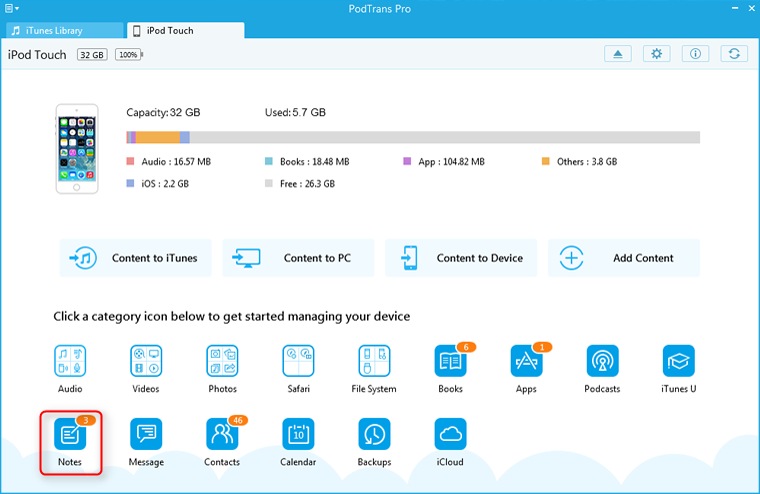Open the Apps category icon

coord(526,361)
